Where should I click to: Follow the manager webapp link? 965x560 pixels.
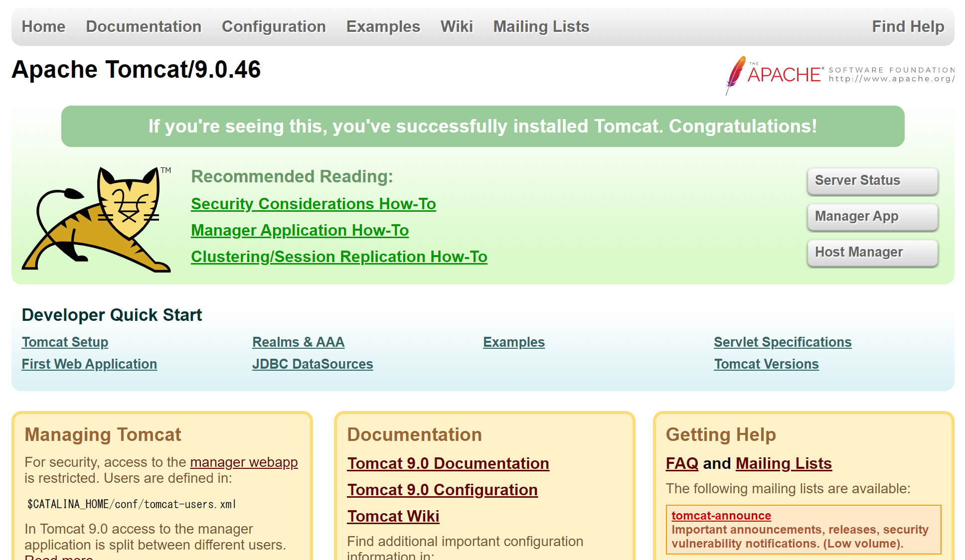tap(244, 462)
